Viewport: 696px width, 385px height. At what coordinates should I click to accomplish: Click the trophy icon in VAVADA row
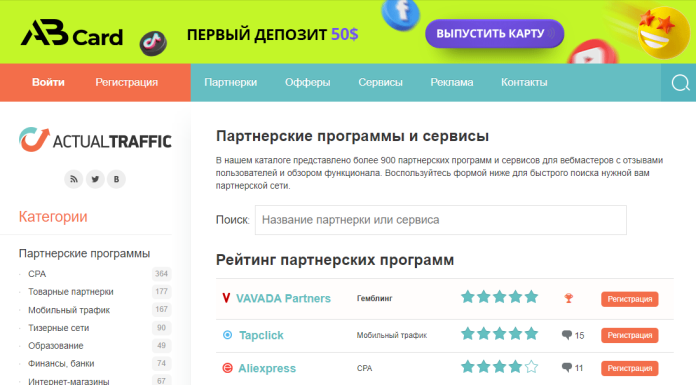(x=569, y=298)
